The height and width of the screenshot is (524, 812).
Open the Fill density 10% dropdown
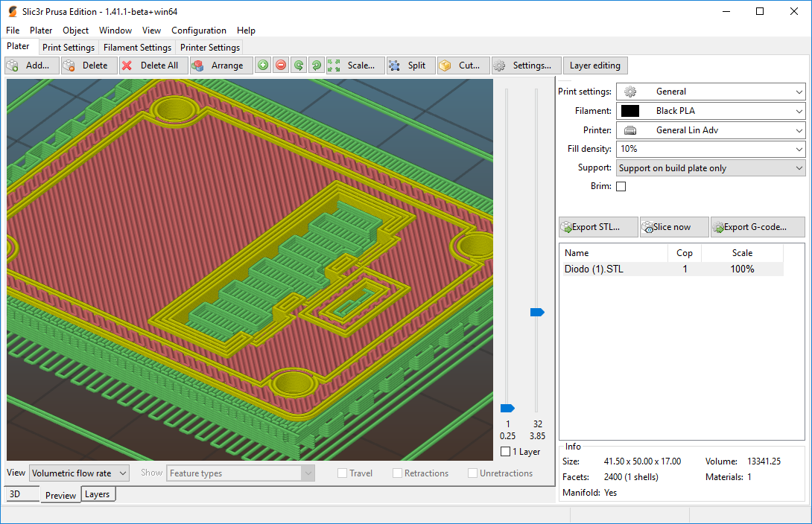click(x=711, y=149)
